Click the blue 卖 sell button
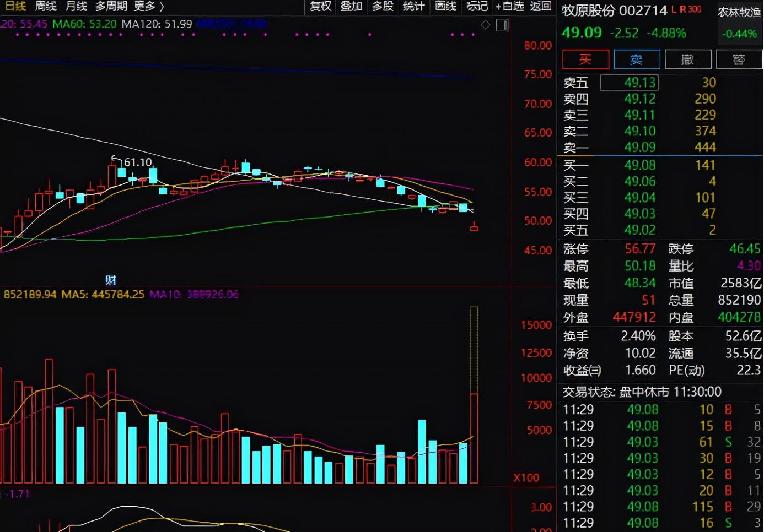 pos(637,59)
